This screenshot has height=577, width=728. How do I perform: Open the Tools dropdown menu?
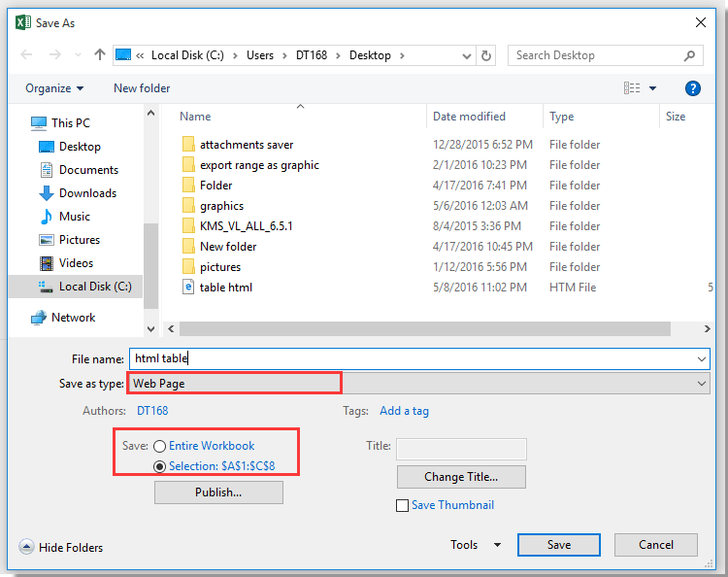pos(476,545)
